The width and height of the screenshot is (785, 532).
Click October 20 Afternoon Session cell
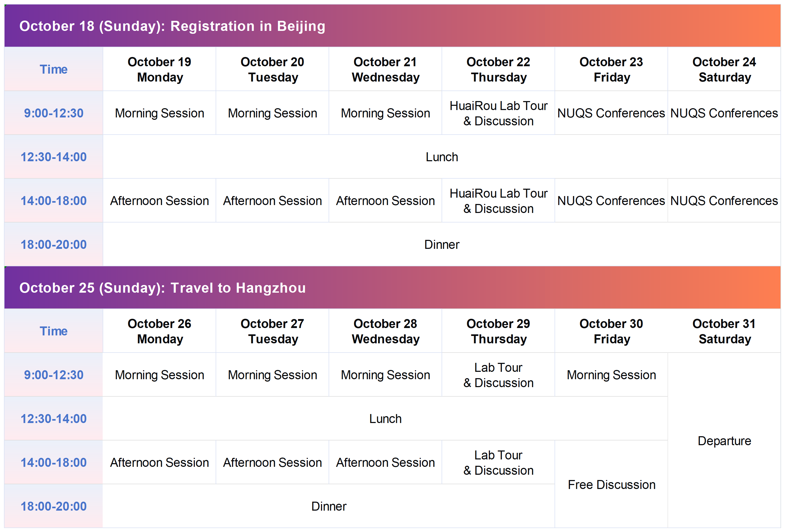tap(272, 200)
